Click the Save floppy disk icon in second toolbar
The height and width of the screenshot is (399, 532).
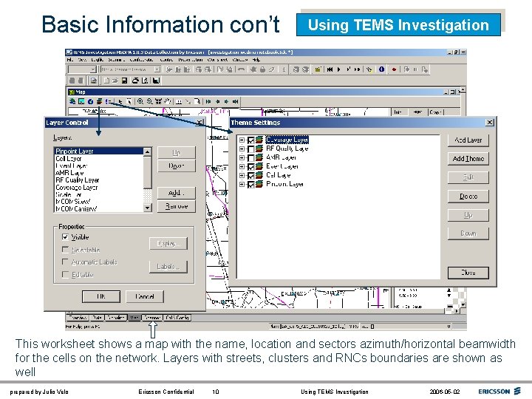[x=125, y=81]
